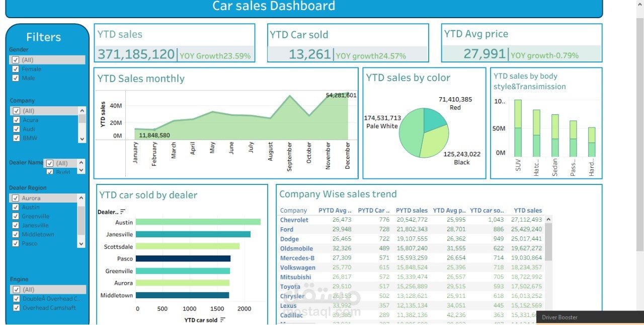Select the Mercedes-B row label

point(298,258)
